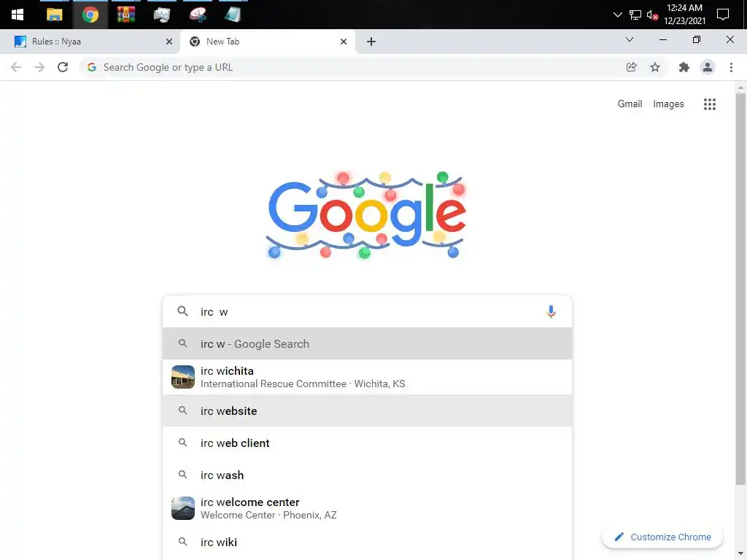747x560 pixels.
Task: Choose the 'irc web client' suggestion
Action: (x=368, y=443)
